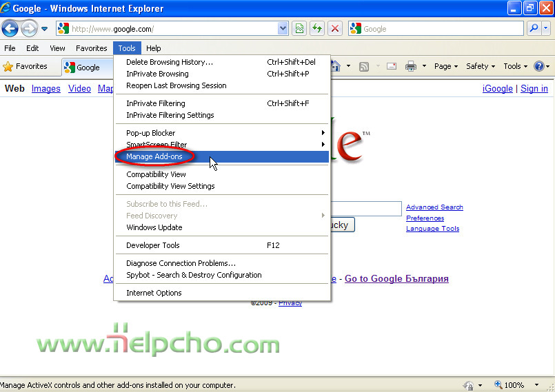555x392 pixels.
Task: Click the Forward navigation arrow
Action: tap(29, 29)
